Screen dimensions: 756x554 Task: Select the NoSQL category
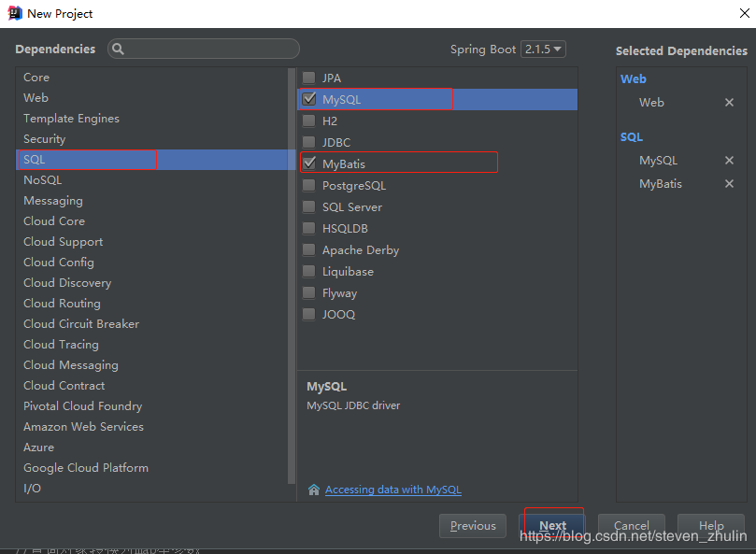pos(42,179)
